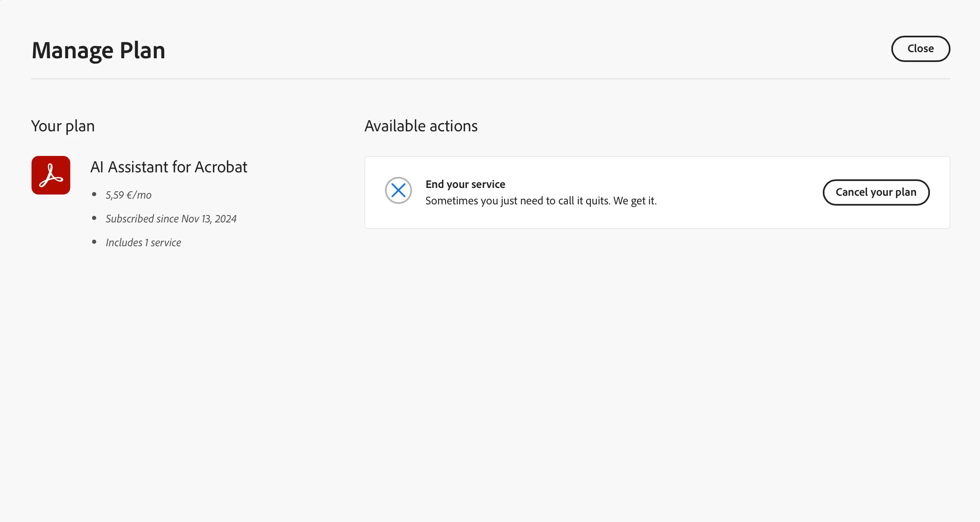Click the bullet before Includes 1 service
980x522 pixels.
tap(94, 242)
